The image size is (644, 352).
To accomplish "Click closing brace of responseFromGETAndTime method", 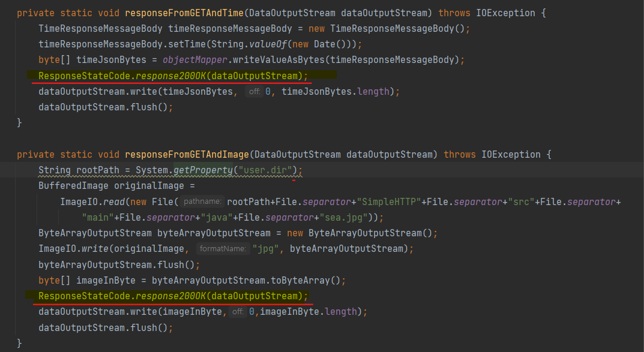I will 19,123.
